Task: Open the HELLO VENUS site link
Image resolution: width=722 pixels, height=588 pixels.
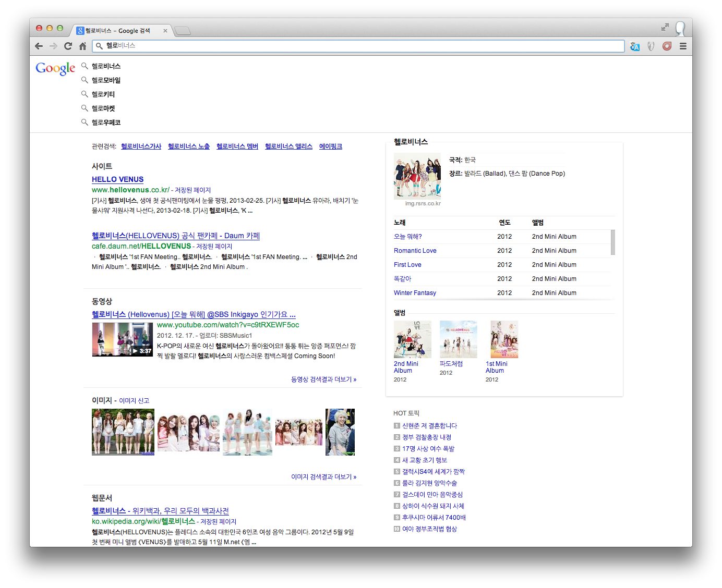Action: tap(117, 179)
